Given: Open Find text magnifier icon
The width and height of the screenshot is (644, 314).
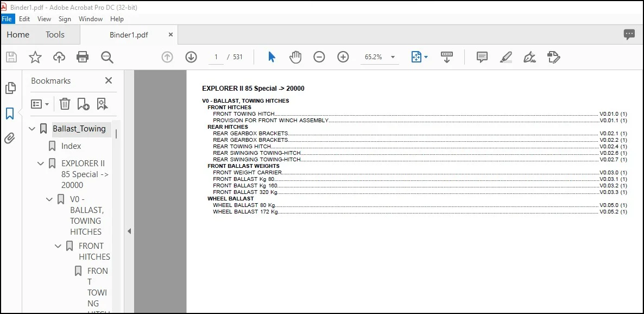Looking at the screenshot, I should [107, 57].
